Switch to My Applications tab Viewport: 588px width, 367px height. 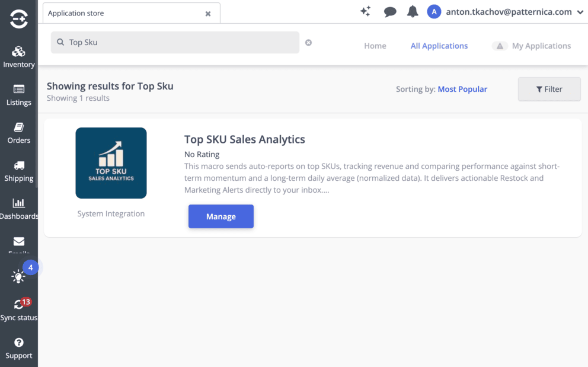[x=541, y=46]
